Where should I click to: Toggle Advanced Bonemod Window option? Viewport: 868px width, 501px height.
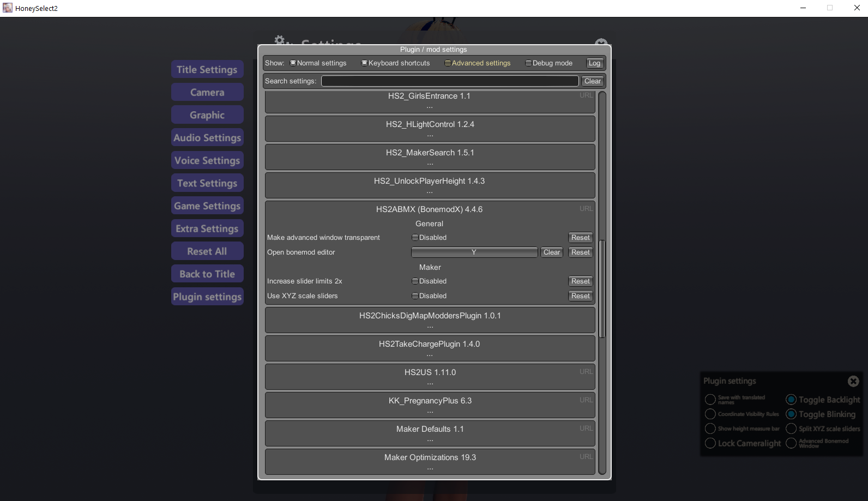click(x=791, y=443)
